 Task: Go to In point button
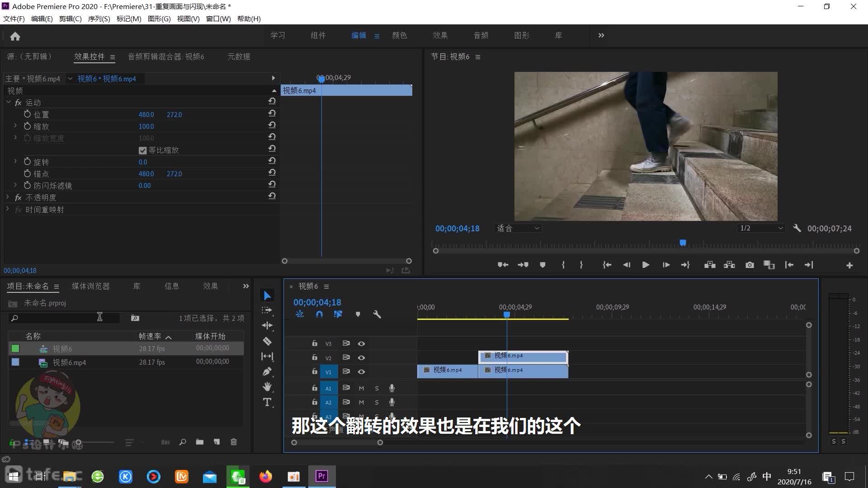(x=607, y=265)
